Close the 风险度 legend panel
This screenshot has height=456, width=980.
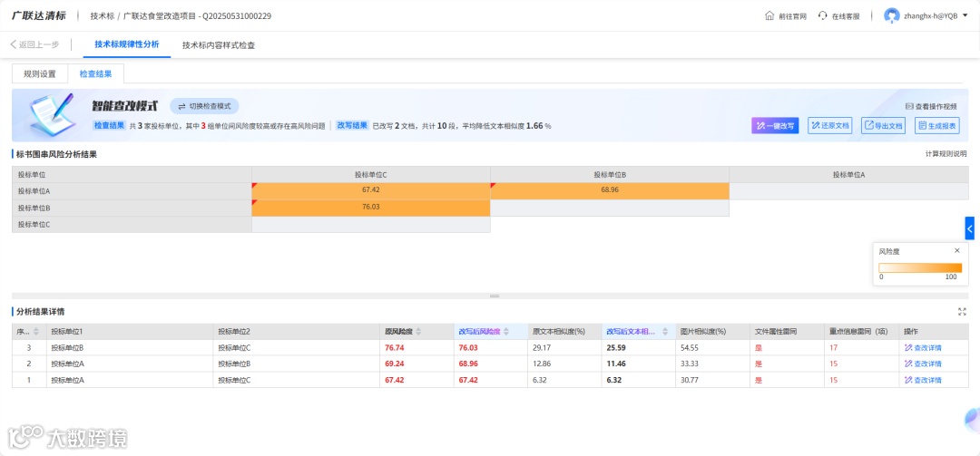[x=957, y=250]
